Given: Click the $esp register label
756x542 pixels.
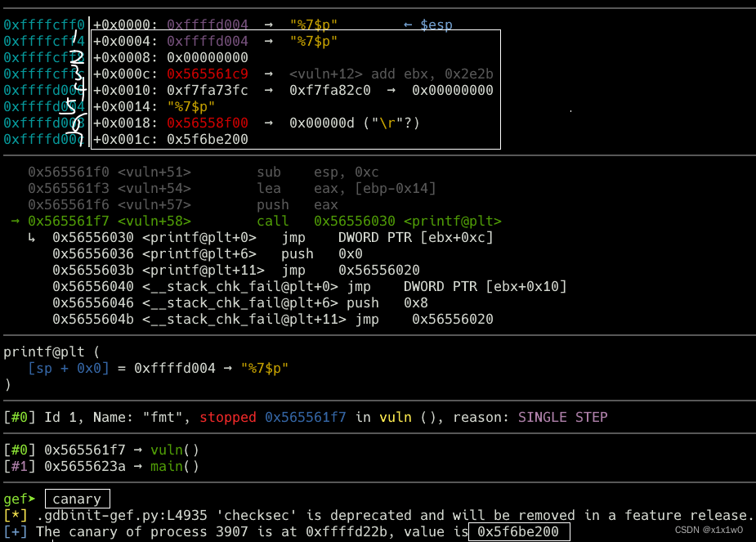Looking at the screenshot, I should [x=436, y=25].
